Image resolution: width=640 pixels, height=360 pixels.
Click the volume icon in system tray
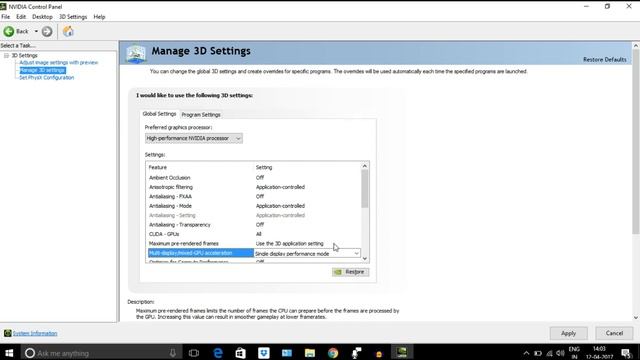click(560, 353)
